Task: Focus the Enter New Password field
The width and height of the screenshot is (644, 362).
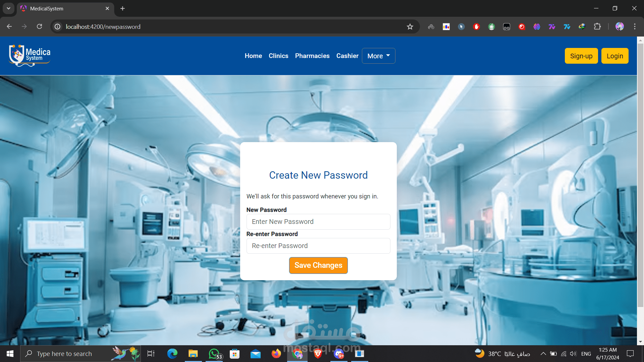Action: (318, 222)
